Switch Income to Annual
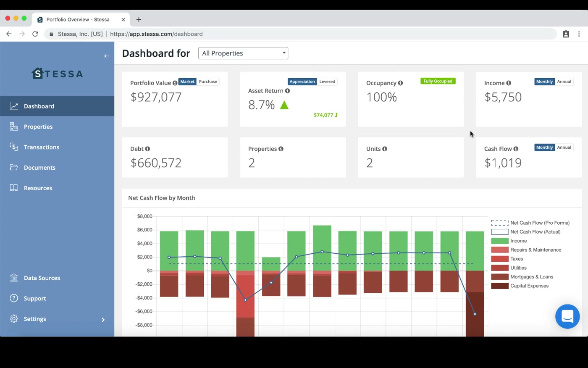Image resolution: width=588 pixels, height=368 pixels. coord(564,81)
